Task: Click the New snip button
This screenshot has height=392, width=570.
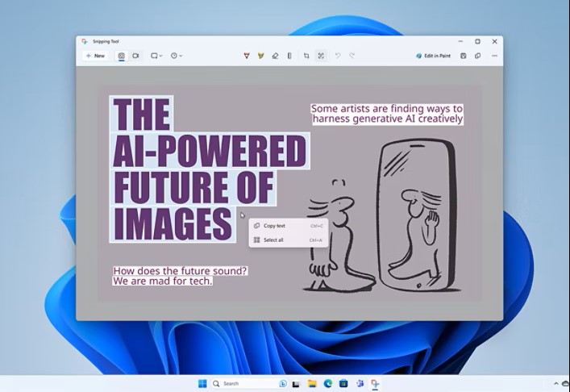Action: click(x=95, y=56)
